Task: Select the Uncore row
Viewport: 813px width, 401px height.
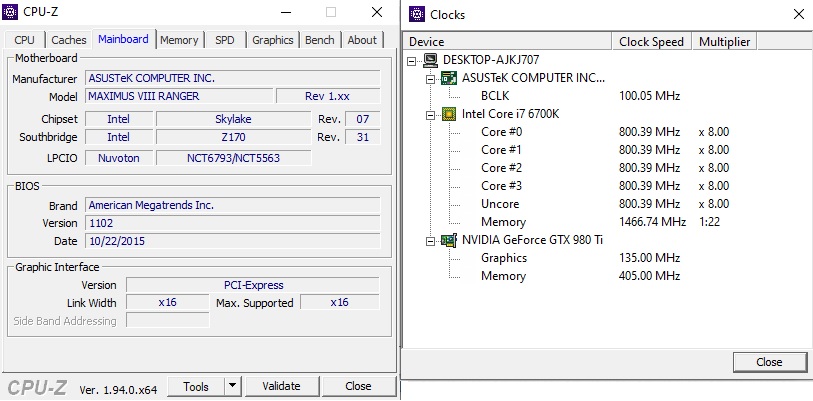Action: click(x=500, y=204)
